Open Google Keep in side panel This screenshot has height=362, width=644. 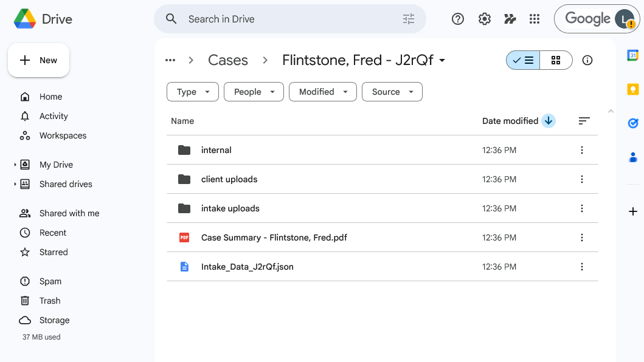632,89
